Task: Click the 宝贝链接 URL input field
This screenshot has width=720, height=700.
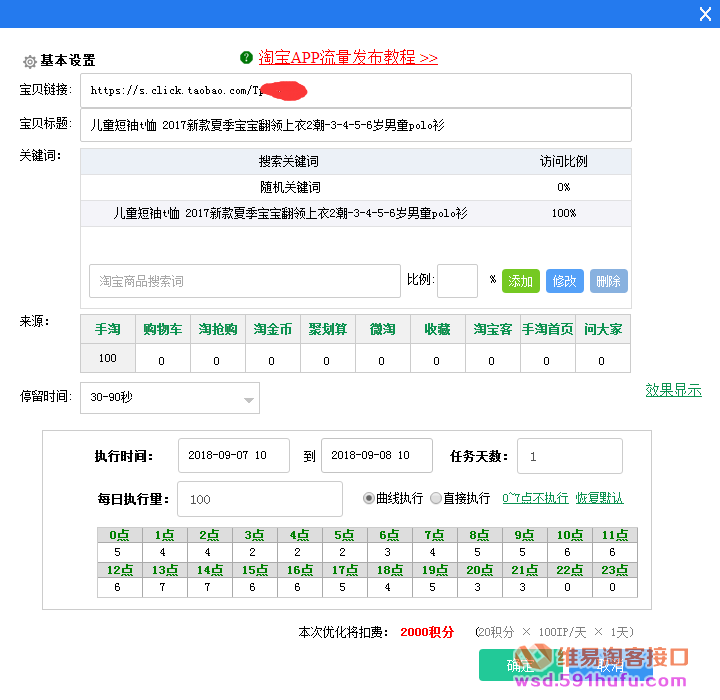Action: tap(356, 90)
